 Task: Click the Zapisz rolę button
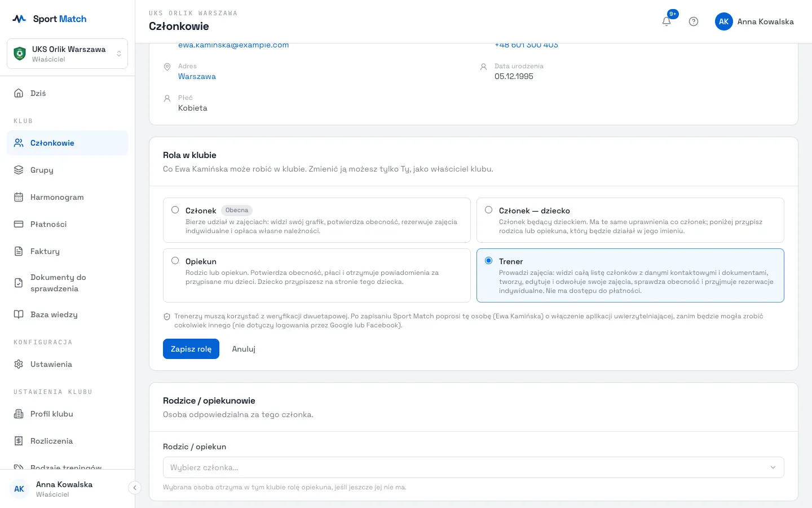point(191,349)
